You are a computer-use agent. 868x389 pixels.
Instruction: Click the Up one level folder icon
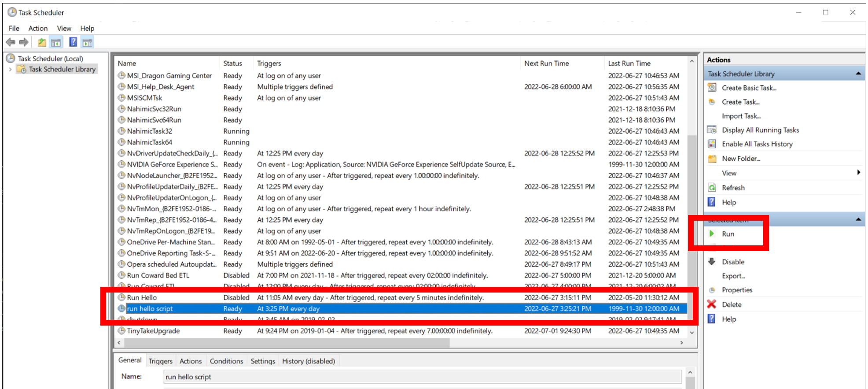(42, 42)
